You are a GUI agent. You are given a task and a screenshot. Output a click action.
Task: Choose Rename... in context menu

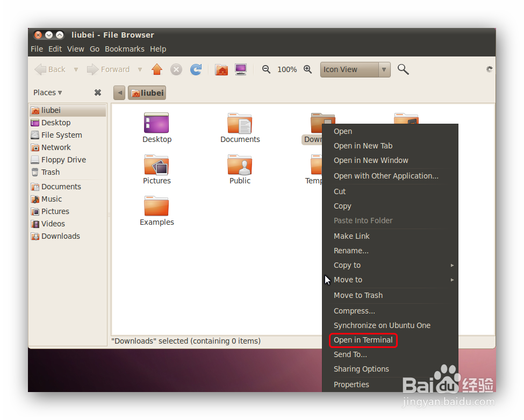click(390, 251)
